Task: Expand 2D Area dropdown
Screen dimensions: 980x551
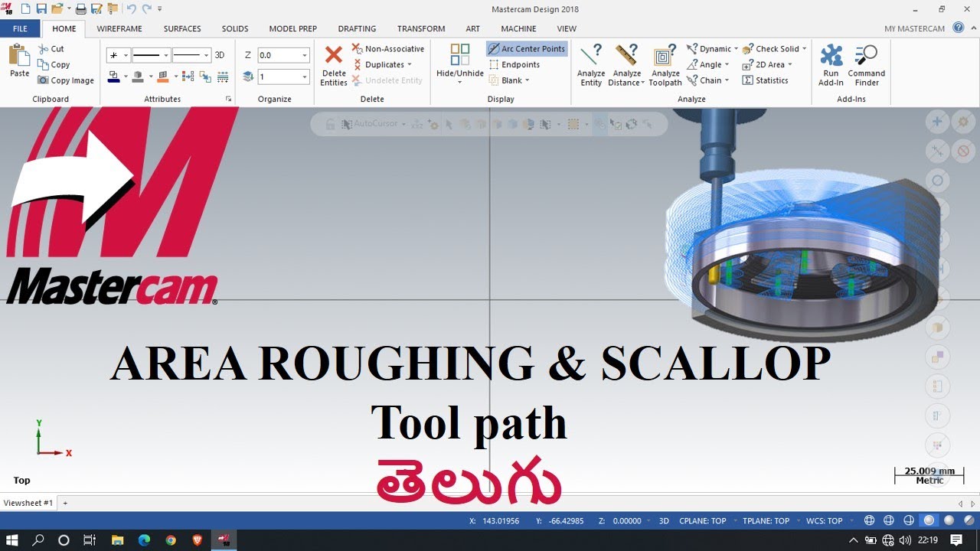Action: (x=790, y=65)
